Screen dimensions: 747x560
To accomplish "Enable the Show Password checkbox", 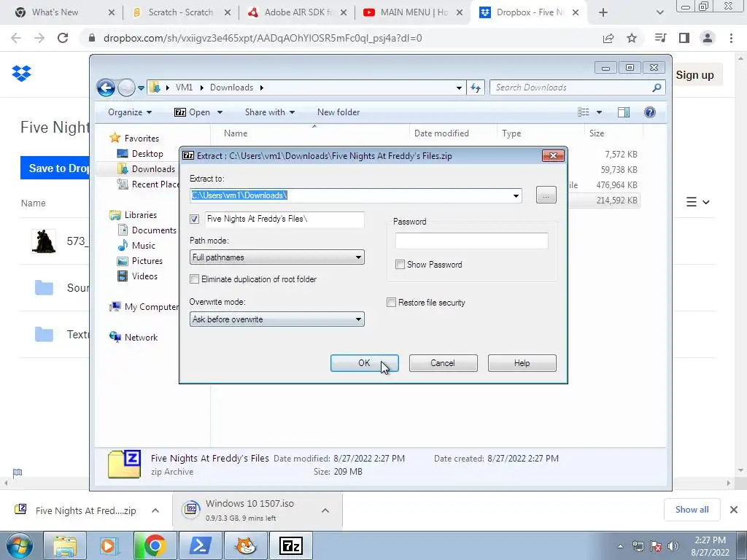I will (400, 264).
